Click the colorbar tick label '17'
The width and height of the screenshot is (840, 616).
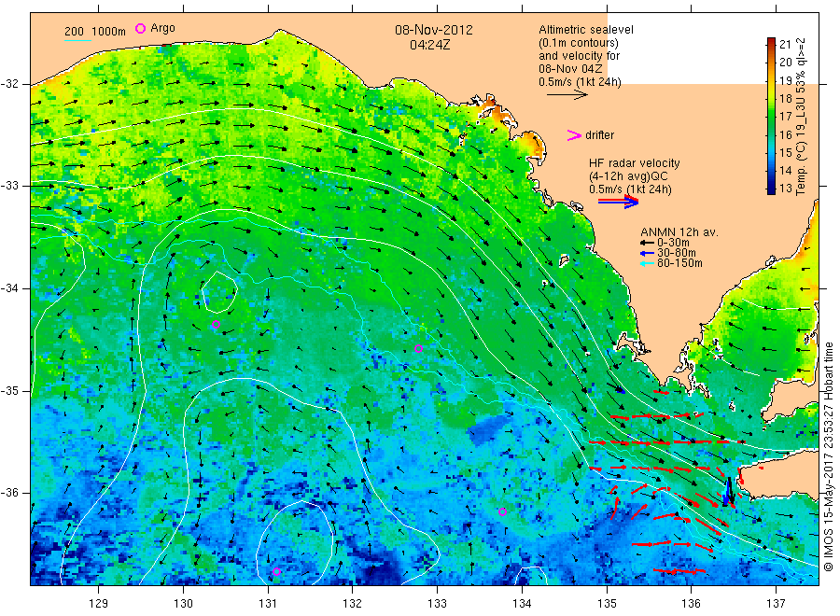(785, 117)
